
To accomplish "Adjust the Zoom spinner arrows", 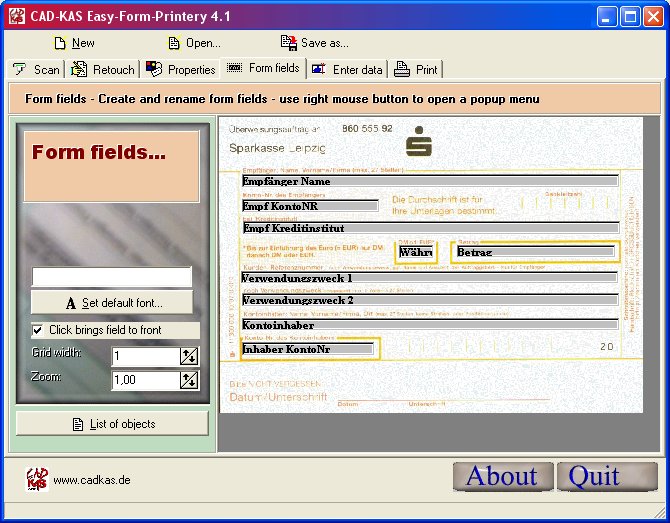I will click(x=188, y=379).
